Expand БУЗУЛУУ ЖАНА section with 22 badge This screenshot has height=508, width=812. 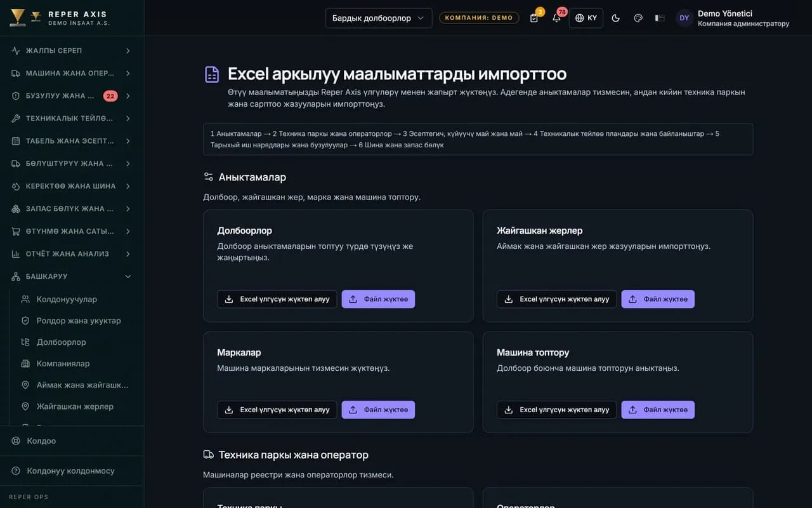pyautogui.click(x=72, y=96)
